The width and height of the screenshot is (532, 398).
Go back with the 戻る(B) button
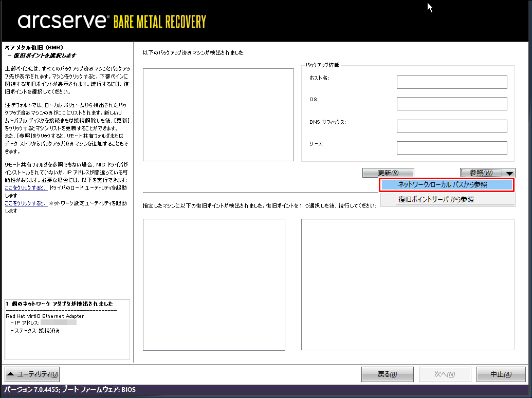pos(387,374)
